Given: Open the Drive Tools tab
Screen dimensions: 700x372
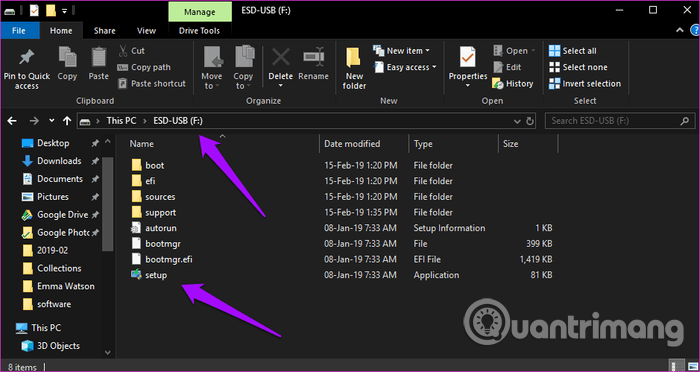Looking at the screenshot, I should (200, 31).
